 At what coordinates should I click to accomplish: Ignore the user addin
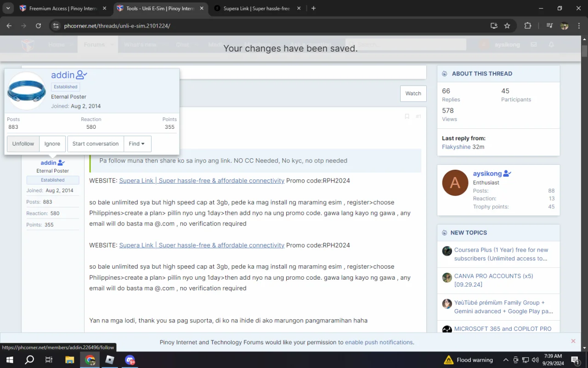pyautogui.click(x=52, y=144)
